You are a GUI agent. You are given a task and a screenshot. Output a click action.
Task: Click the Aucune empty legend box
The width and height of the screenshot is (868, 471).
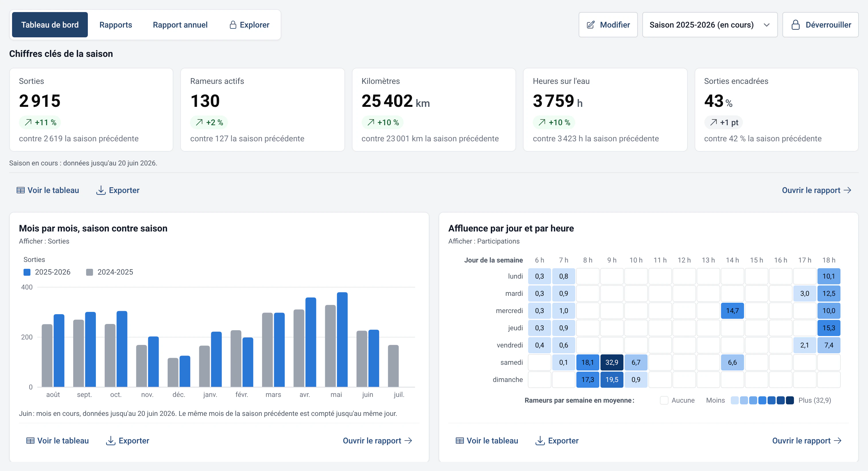[664, 400]
